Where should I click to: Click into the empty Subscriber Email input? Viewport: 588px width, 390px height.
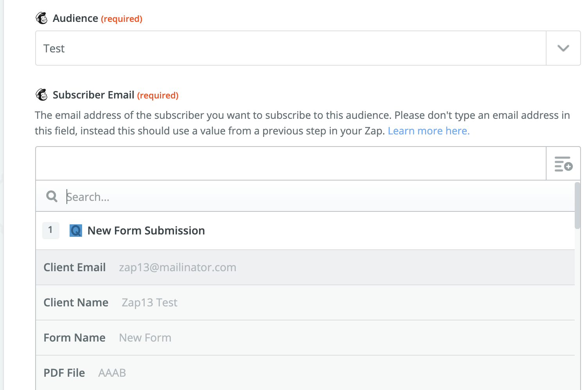[290, 163]
